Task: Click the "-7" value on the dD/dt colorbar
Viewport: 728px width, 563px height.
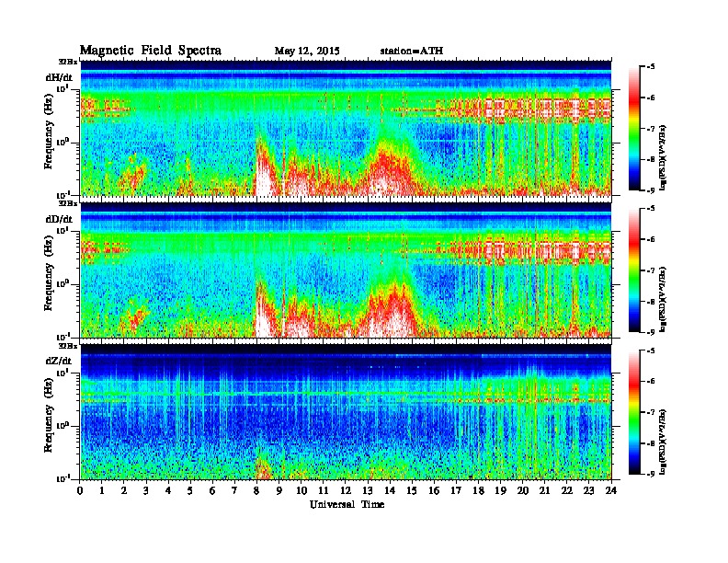Action: coord(651,270)
